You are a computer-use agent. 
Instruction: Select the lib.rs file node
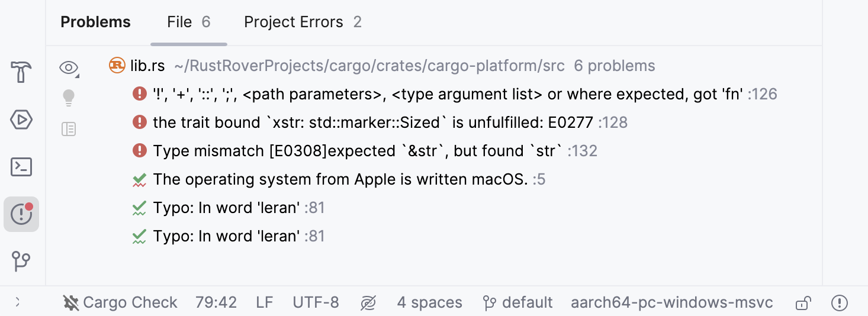147,66
